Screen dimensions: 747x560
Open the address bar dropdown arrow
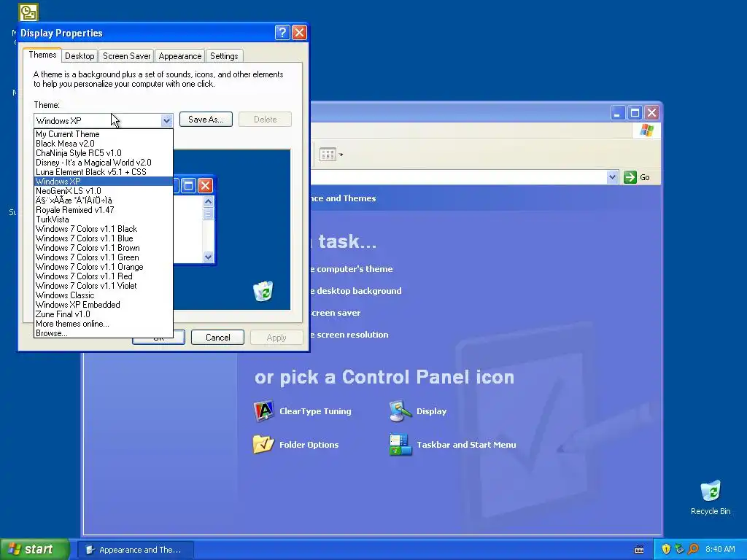click(612, 177)
